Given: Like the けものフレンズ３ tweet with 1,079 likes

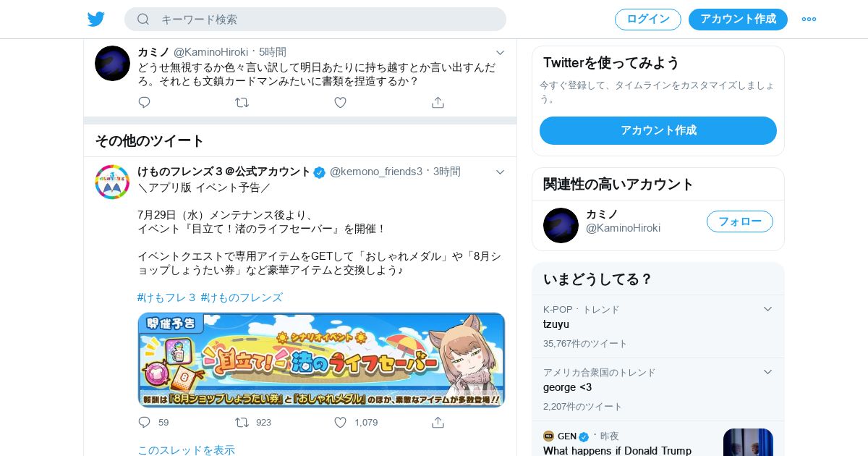Looking at the screenshot, I should (x=340, y=422).
